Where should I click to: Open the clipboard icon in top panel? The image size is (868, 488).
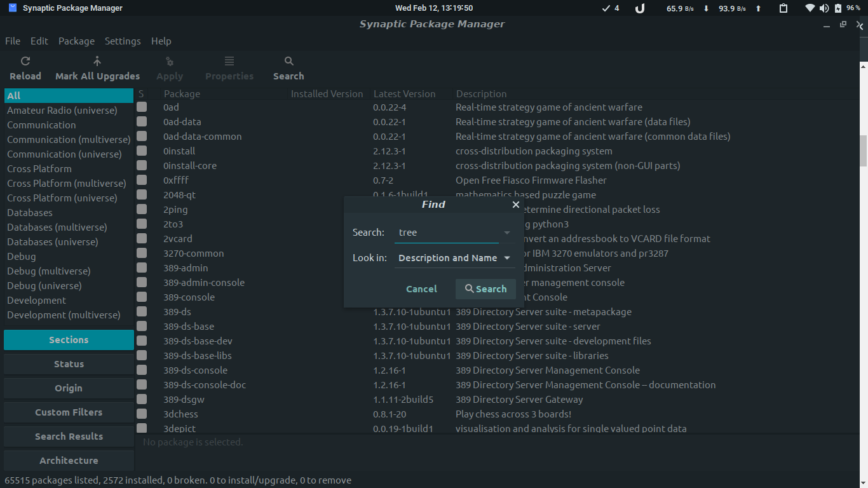tap(783, 8)
